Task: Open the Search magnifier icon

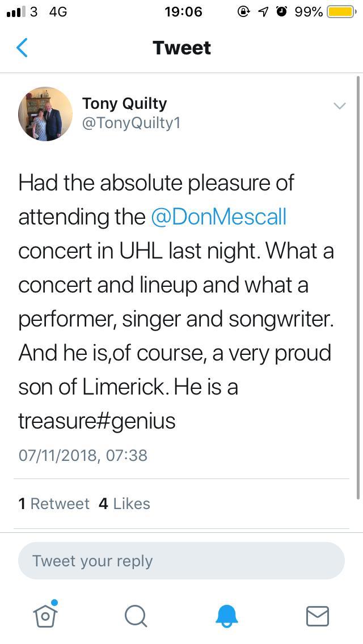Action: pyautogui.click(x=136, y=616)
